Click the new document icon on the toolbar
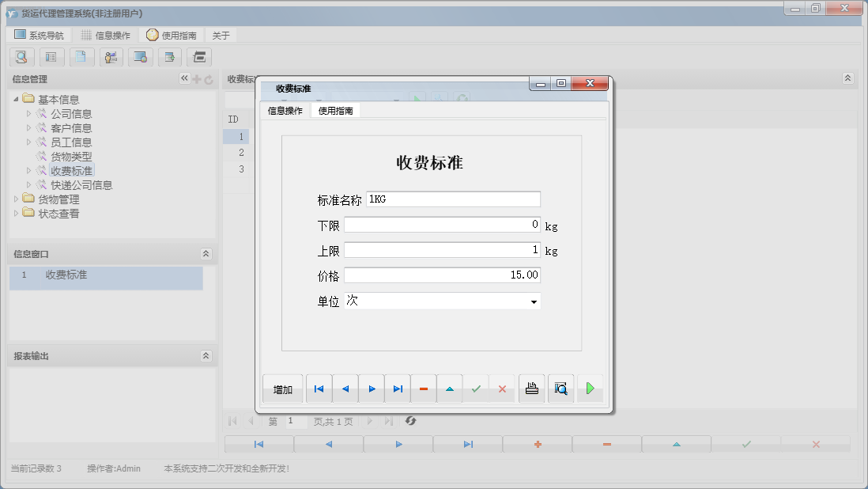This screenshot has height=489, width=868. coord(80,57)
